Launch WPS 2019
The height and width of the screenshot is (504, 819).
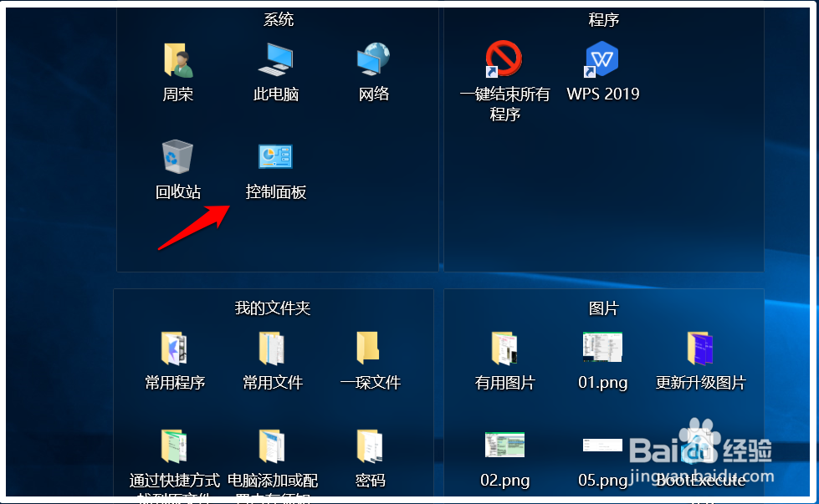tap(601, 60)
